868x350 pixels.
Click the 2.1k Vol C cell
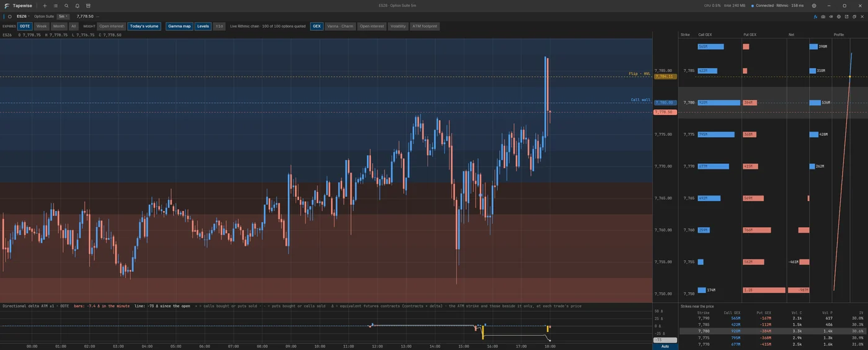[798, 318]
